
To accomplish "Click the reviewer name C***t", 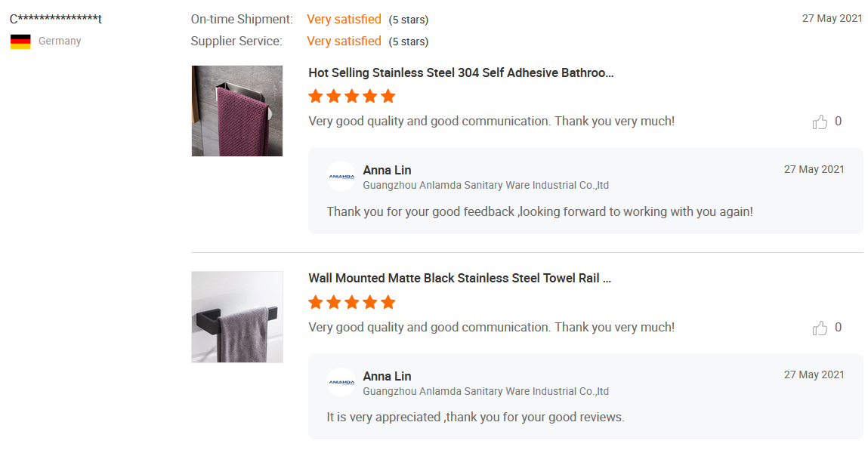I will [x=56, y=19].
